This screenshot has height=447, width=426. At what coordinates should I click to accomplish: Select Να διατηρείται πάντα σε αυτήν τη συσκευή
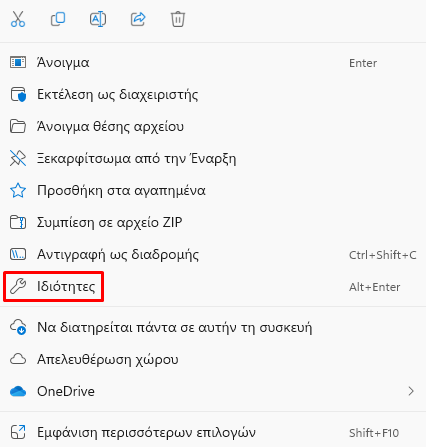[213, 327]
